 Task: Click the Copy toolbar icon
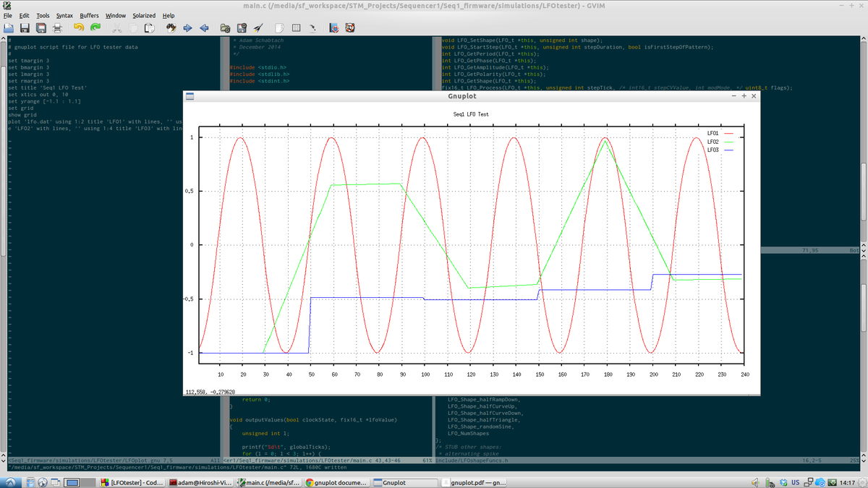tap(133, 28)
